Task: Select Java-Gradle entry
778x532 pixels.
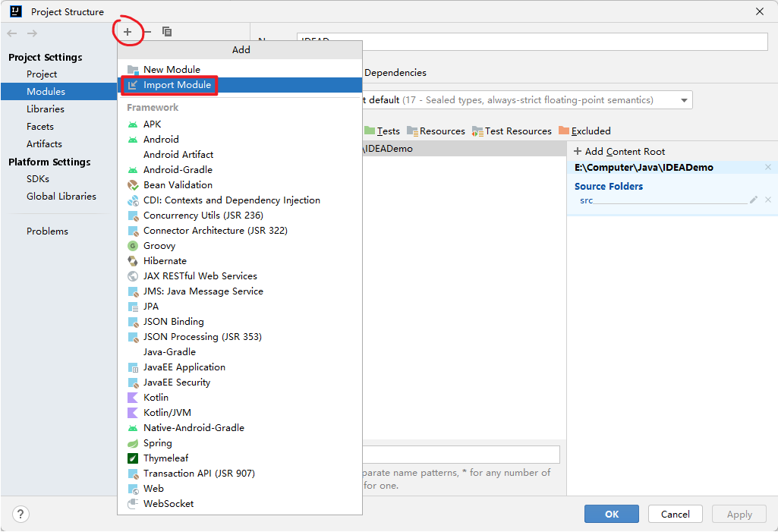Action: [240, 352]
